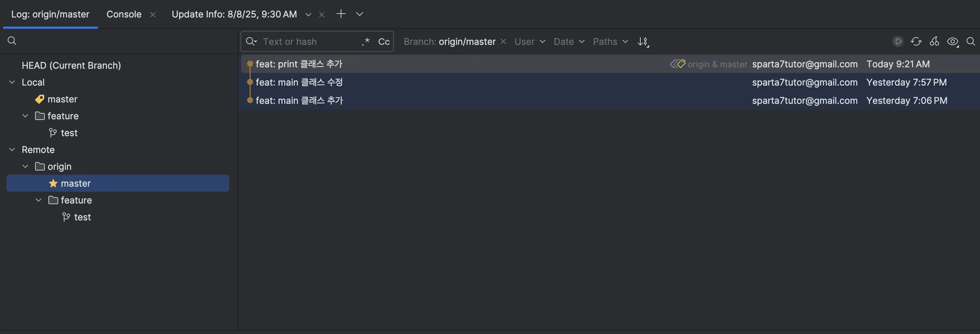Click the grayed-out run arrow icon
This screenshot has width=980, height=334.
[x=898, y=42]
